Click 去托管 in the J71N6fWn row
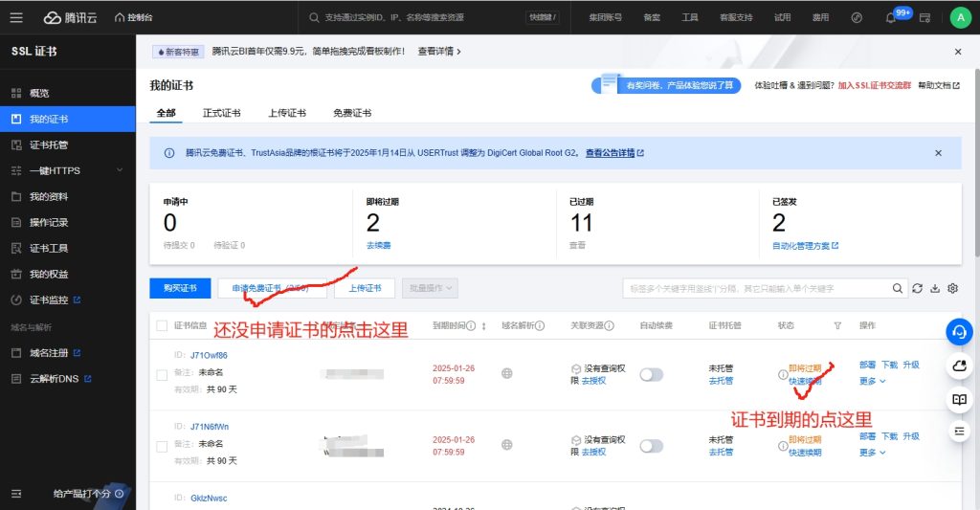The width and height of the screenshot is (980, 510). tap(721, 452)
